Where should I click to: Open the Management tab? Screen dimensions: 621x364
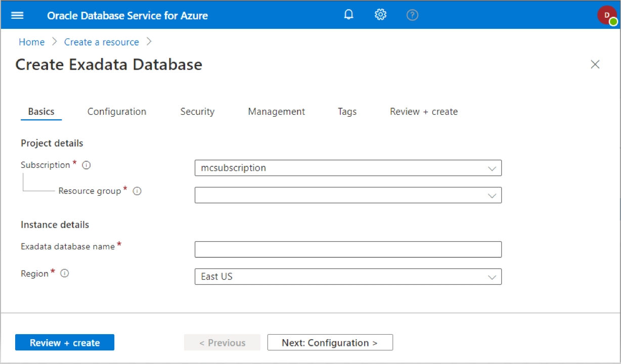click(x=276, y=112)
